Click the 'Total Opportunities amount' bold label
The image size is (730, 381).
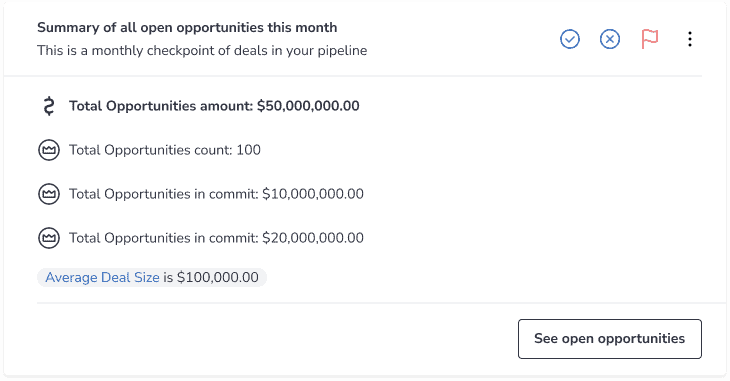pos(161,106)
